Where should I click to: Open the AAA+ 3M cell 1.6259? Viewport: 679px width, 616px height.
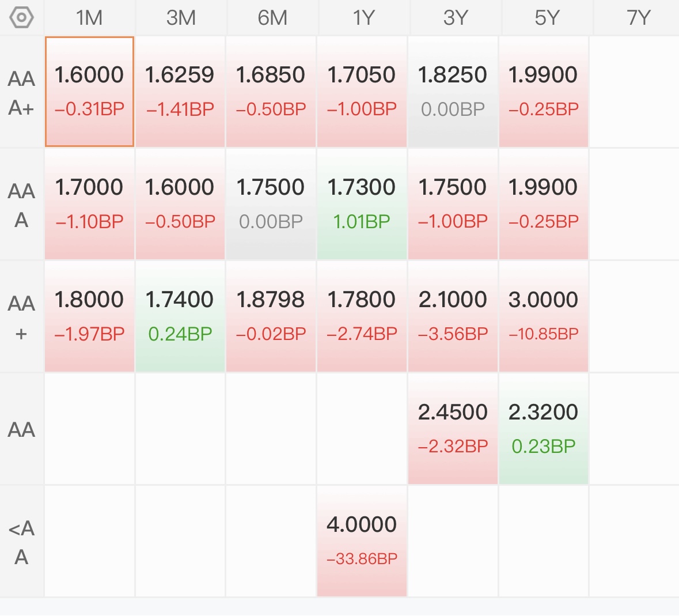(180, 92)
